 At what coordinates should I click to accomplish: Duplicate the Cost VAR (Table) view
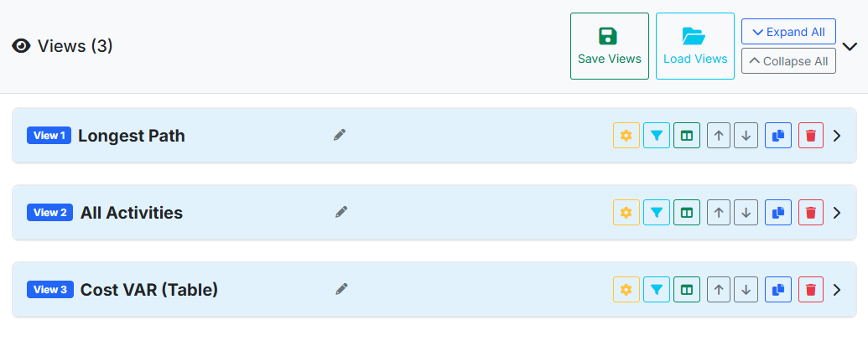point(778,290)
